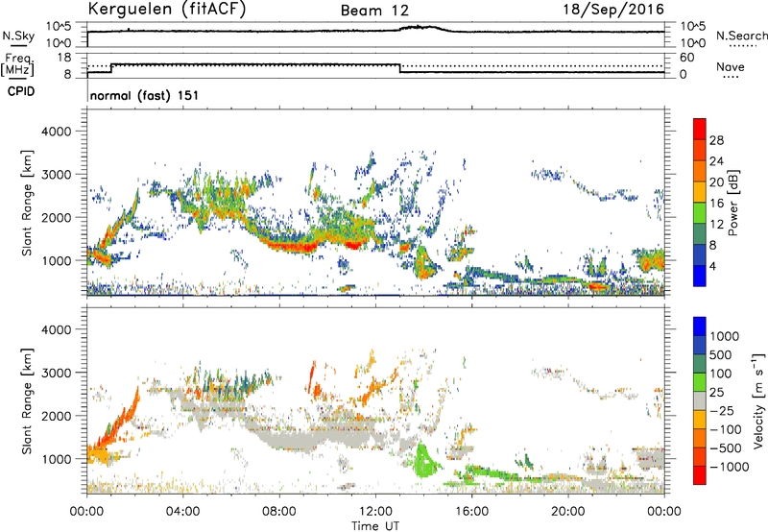Select the 'normal (fast) 151' CPID text

pyautogui.click(x=145, y=95)
